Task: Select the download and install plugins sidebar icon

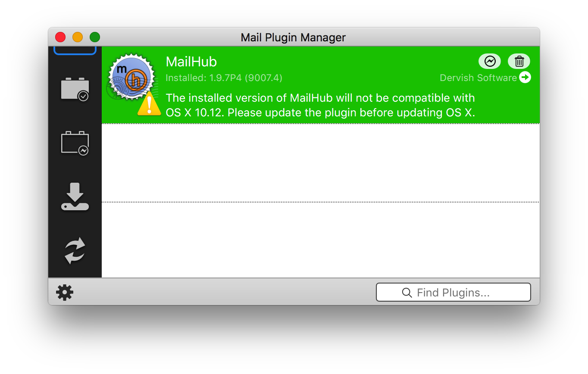Action: (x=75, y=197)
